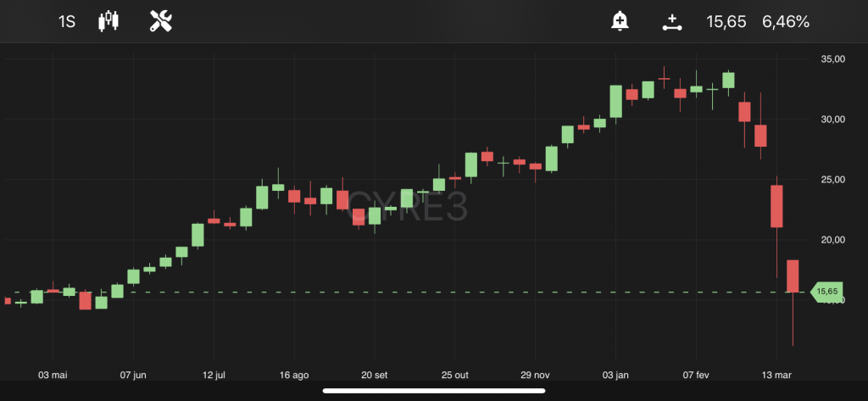Add a price alert with bell icon
Image resolution: width=868 pixels, height=401 pixels.
point(620,22)
